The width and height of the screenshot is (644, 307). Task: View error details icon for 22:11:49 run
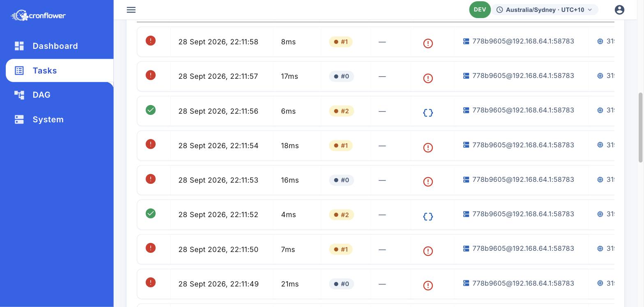[428, 285]
